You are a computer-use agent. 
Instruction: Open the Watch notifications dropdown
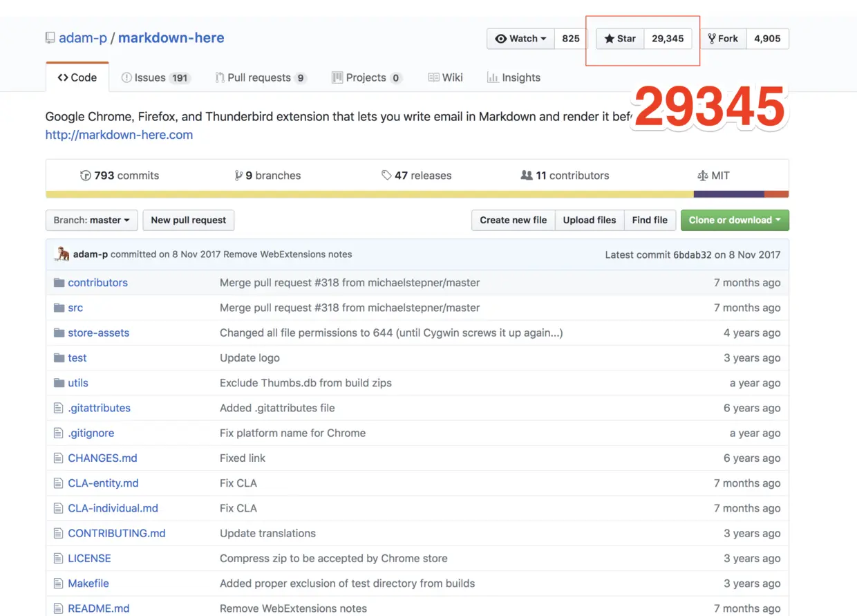(x=520, y=39)
